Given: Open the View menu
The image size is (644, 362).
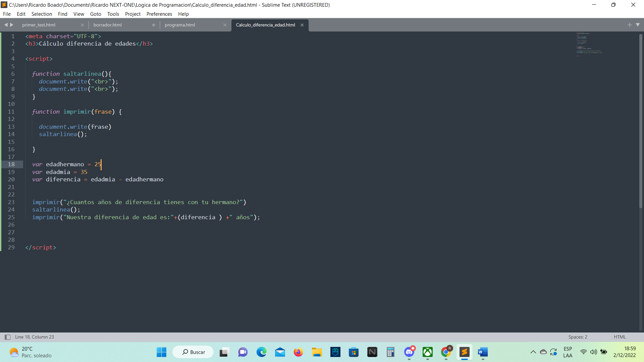Looking at the screenshot, I should [78, 14].
